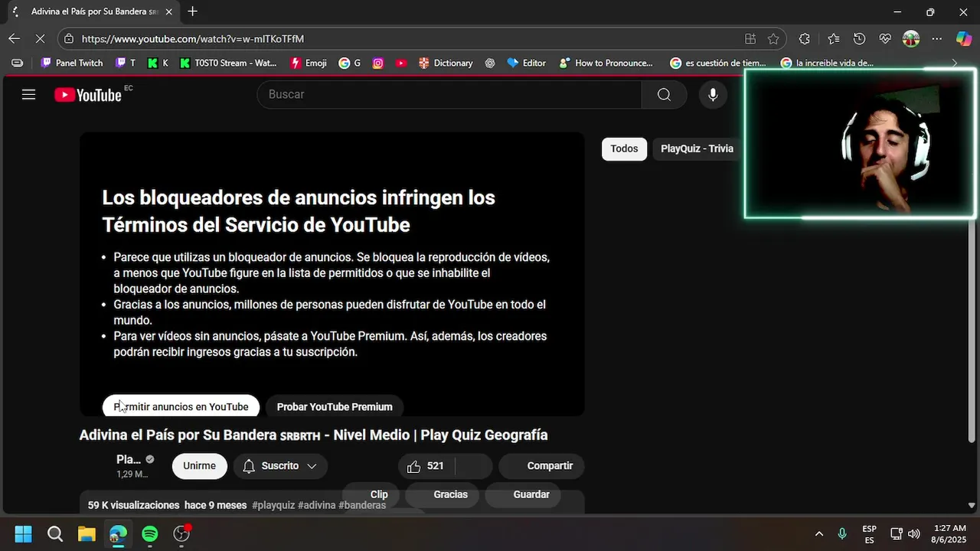Screen dimensions: 980x551
Task: Stop loading the page with the X button
Action: pos(41,38)
